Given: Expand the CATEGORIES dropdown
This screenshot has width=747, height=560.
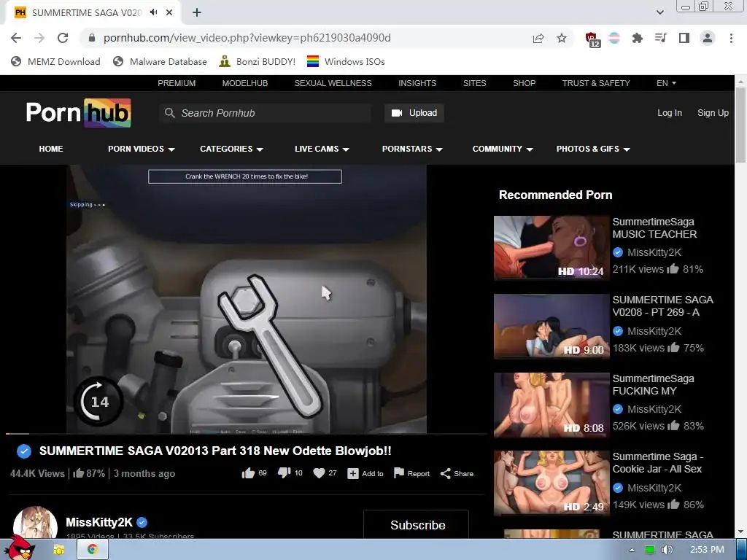Looking at the screenshot, I should (x=231, y=149).
